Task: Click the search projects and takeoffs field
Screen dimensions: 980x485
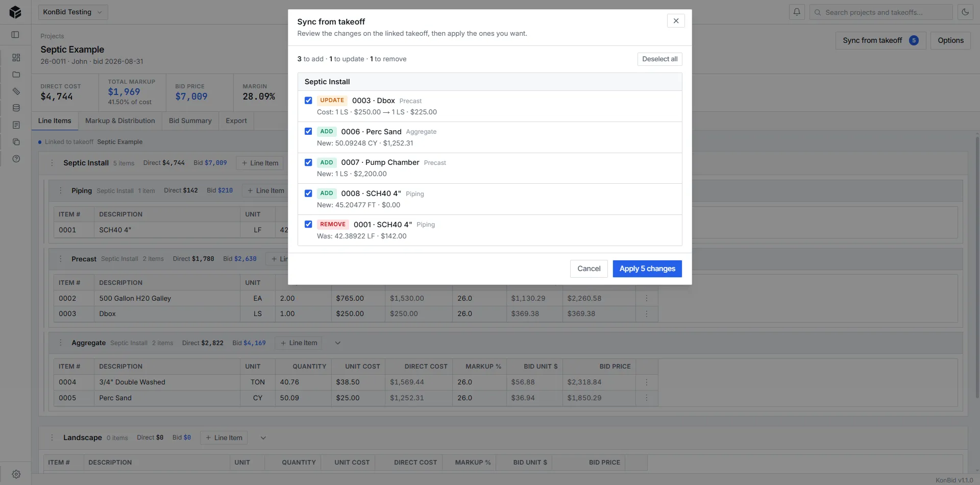Action: click(x=881, y=12)
